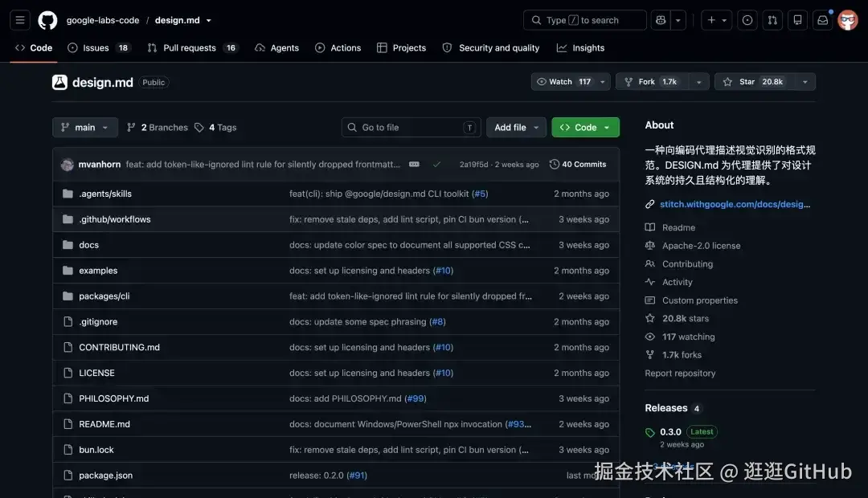Viewport: 868px width, 498px height.
Task: Click the google-labs-code owner link
Action: (x=103, y=20)
